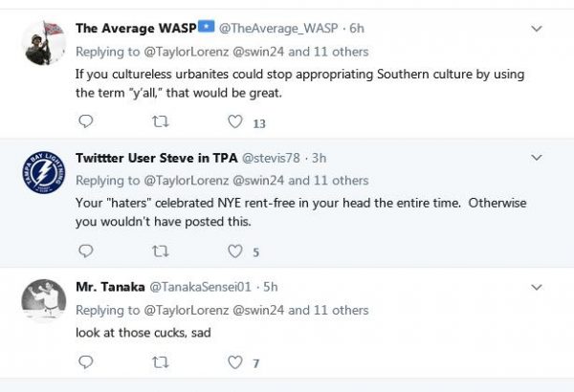Like Mr. Tanaka's tweet

coord(234,361)
